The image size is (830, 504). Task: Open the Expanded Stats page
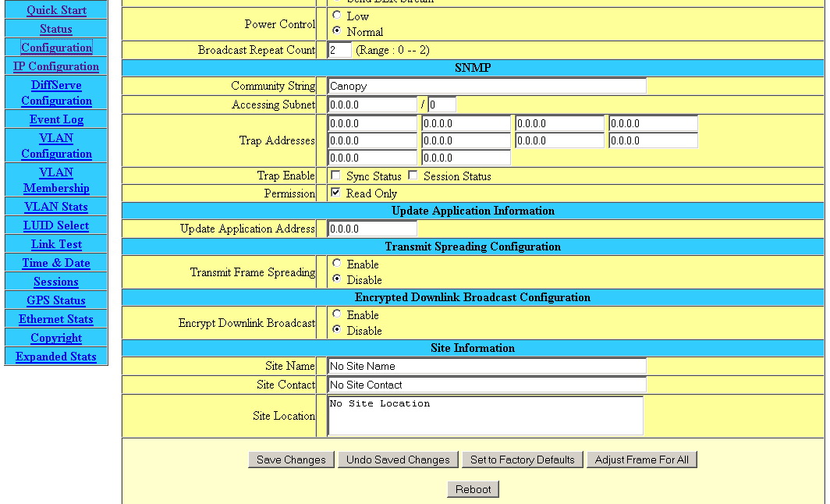56,357
